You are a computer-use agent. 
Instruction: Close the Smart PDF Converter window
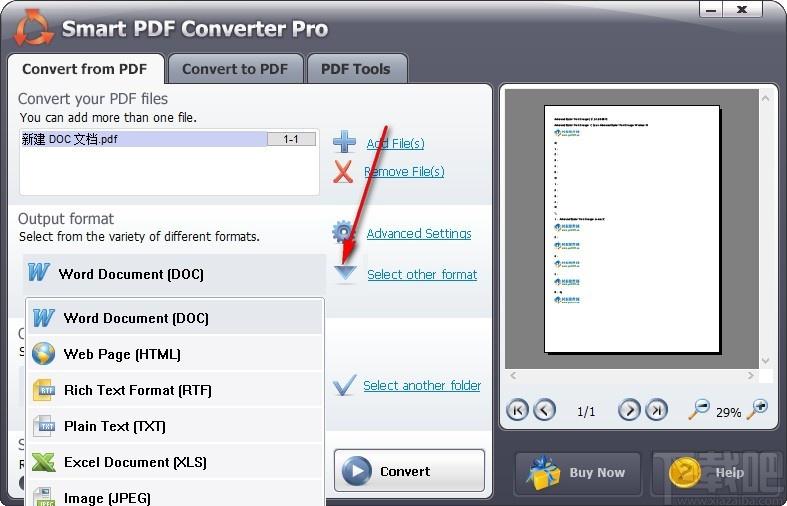742,10
